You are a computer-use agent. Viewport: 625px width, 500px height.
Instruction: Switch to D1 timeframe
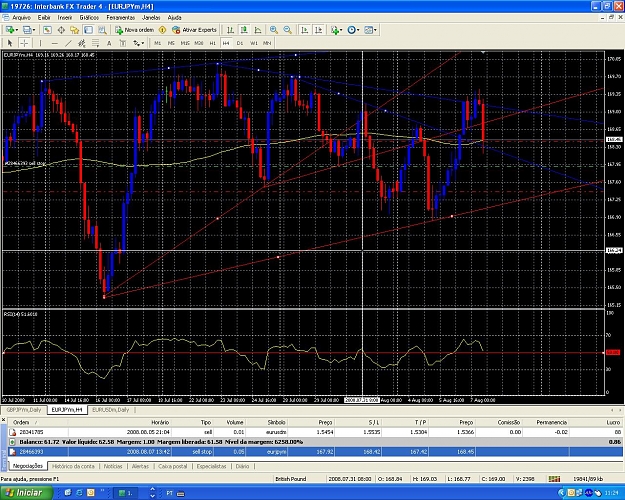[240, 43]
